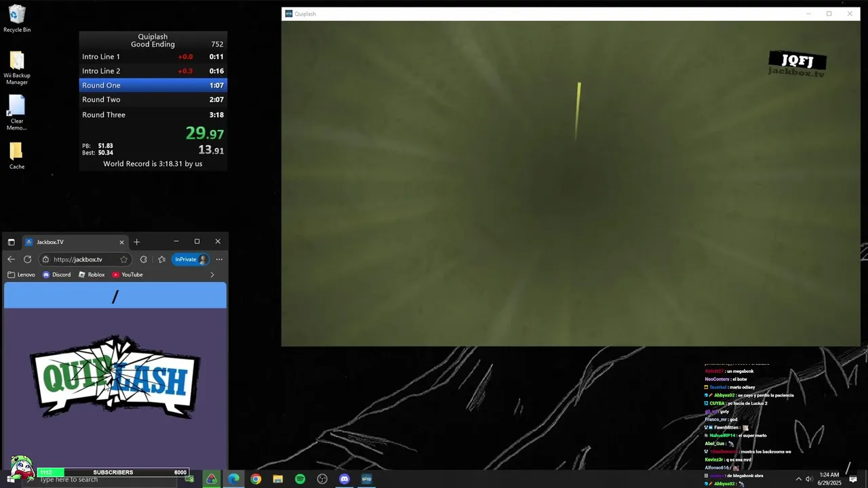
Task: View site info lock icon
Action: pos(45,259)
